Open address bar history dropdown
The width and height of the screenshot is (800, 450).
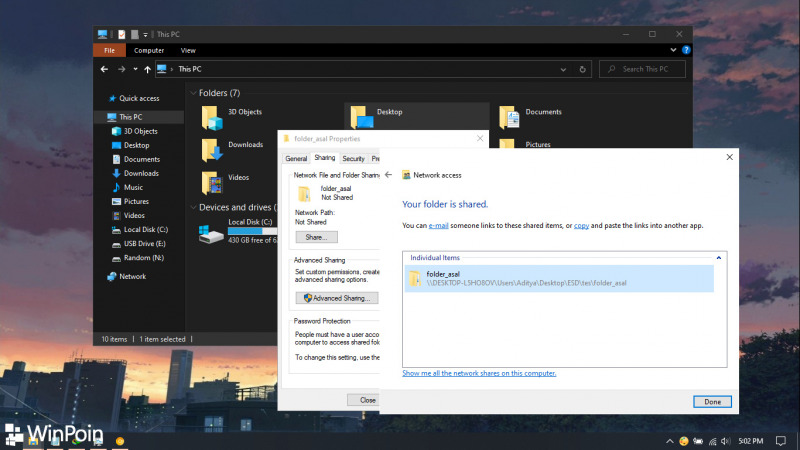563,69
